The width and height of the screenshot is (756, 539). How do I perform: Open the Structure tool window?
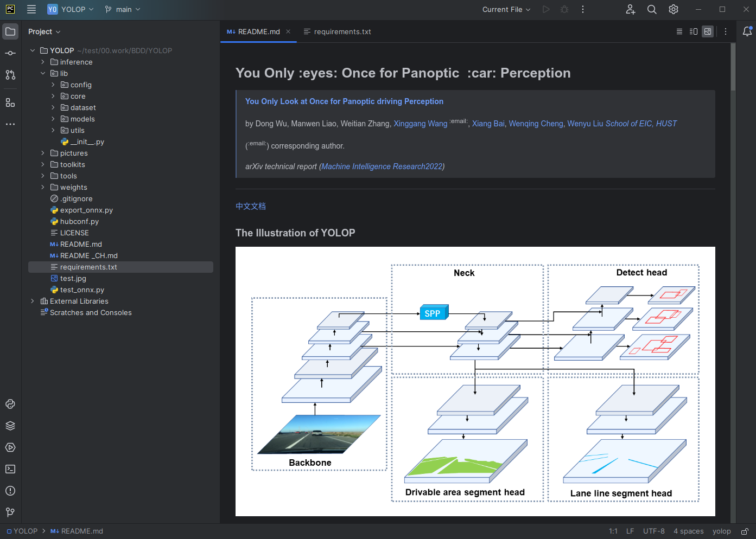point(10,102)
